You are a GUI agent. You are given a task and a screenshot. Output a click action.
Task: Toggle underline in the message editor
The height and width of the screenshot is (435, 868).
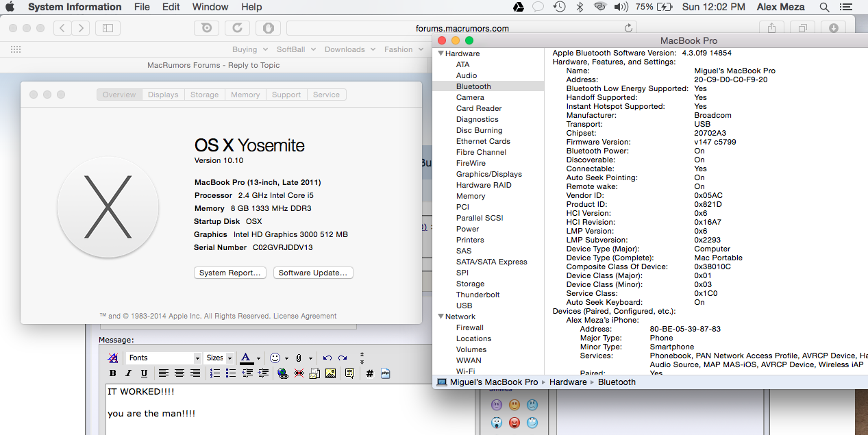144,373
